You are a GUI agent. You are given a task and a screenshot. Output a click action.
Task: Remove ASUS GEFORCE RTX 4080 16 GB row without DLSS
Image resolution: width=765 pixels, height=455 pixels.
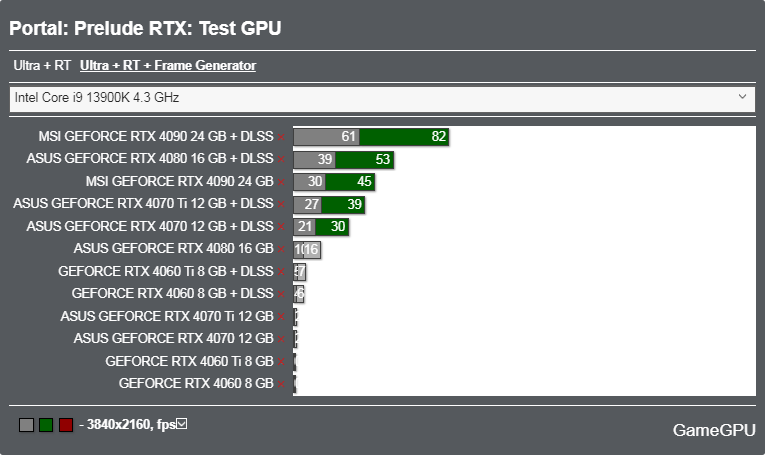coord(281,250)
